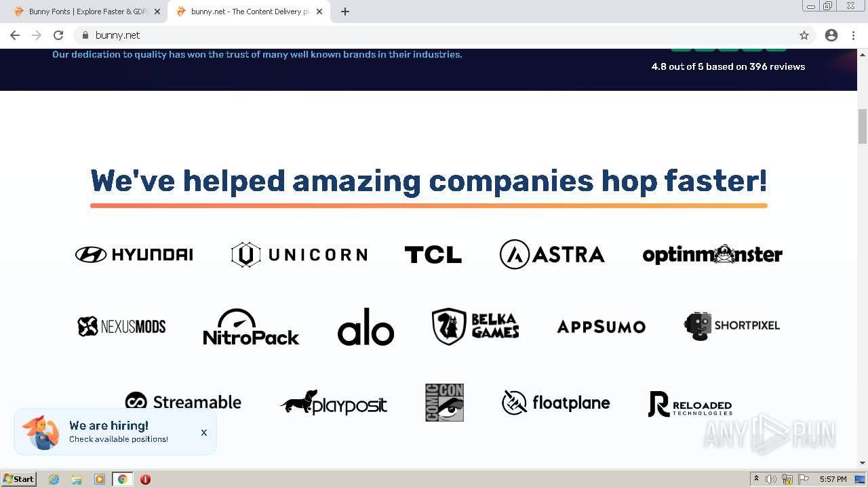Reload the bunny.net page
Screen dimensions: 868x488
click(58, 35)
